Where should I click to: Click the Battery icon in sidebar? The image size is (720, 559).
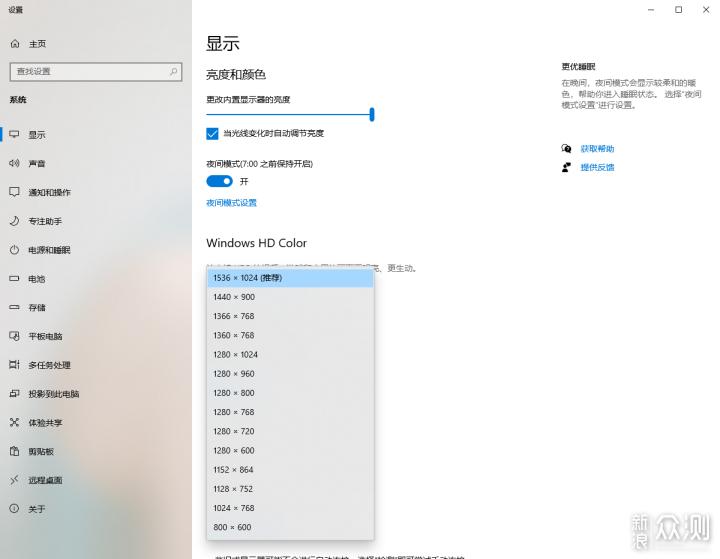[x=15, y=278]
